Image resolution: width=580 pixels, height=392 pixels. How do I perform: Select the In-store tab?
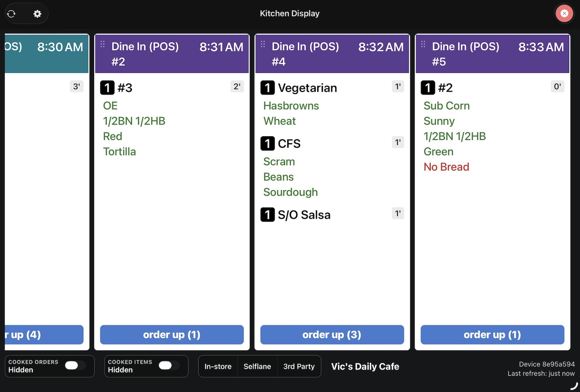point(218,366)
